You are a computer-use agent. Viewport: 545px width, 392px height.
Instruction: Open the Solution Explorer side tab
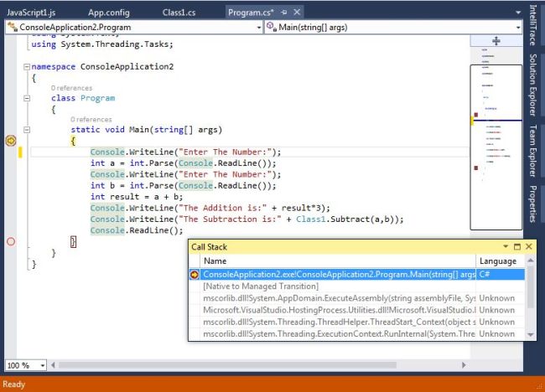(532, 85)
